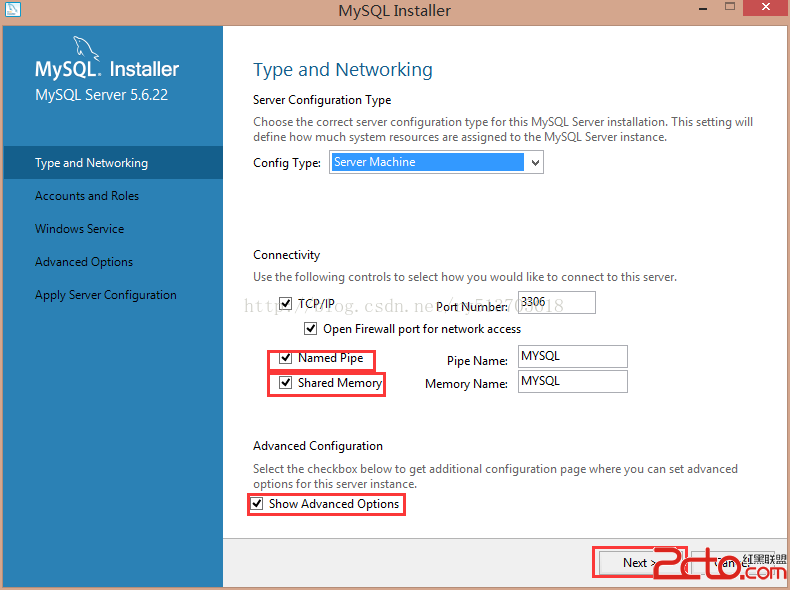Toggle the TCP/IP checkbox
790x590 pixels.
pos(286,303)
